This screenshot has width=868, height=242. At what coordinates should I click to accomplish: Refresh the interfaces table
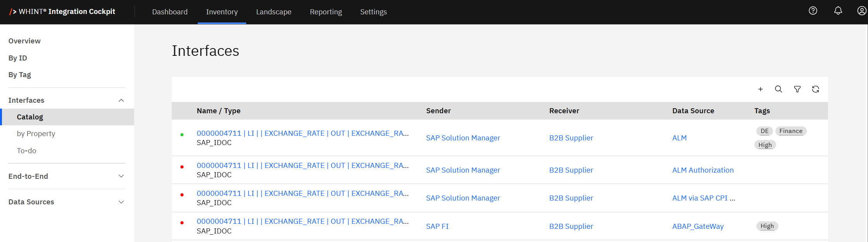815,89
